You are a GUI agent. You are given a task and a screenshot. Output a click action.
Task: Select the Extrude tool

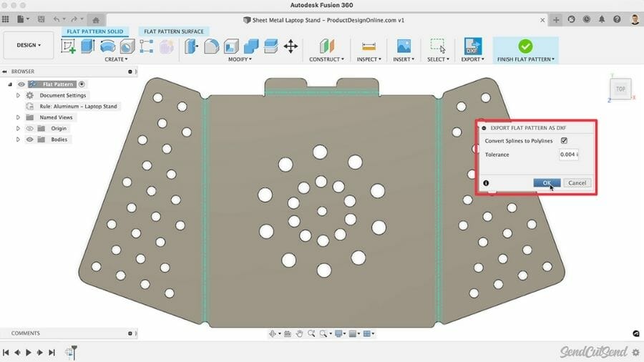click(x=88, y=46)
